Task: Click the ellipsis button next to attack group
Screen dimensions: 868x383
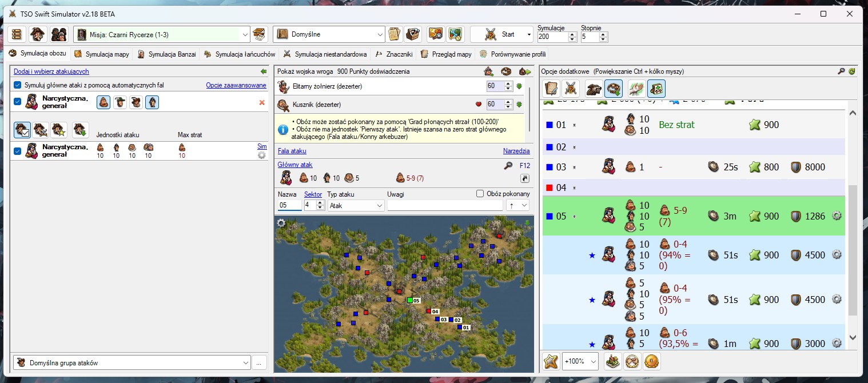Action: [x=259, y=362]
